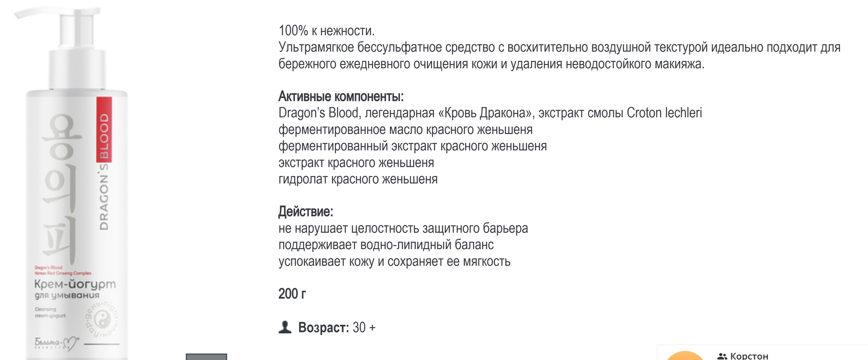Click the person silhouette icon beside Возраст

(x=285, y=327)
